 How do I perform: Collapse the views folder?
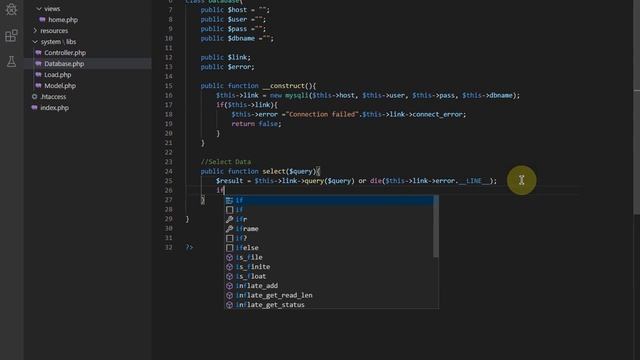(39, 9)
